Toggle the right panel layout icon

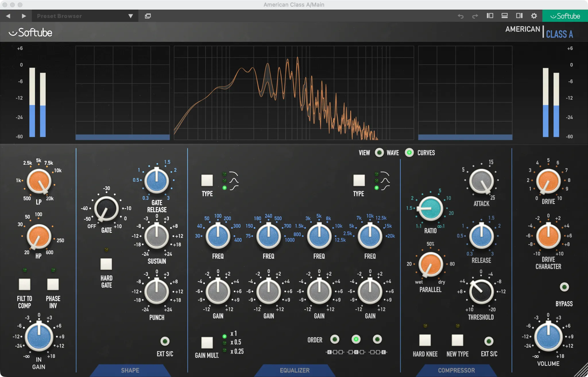click(x=519, y=16)
